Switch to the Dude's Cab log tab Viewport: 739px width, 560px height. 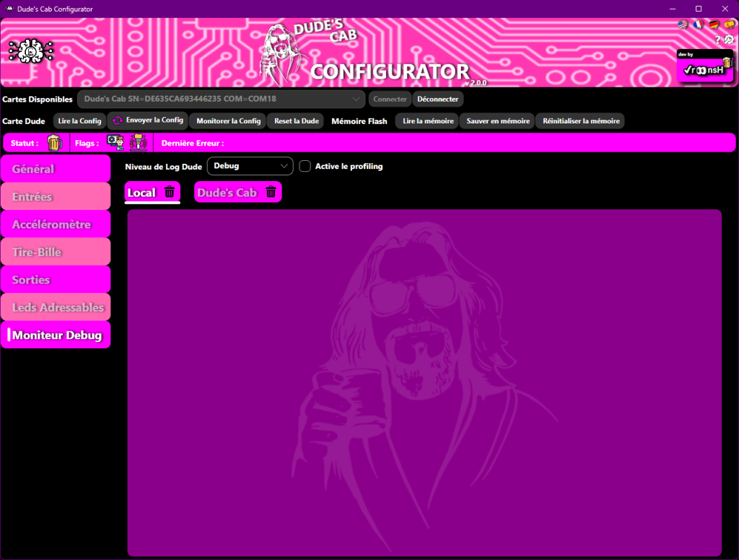point(227,193)
